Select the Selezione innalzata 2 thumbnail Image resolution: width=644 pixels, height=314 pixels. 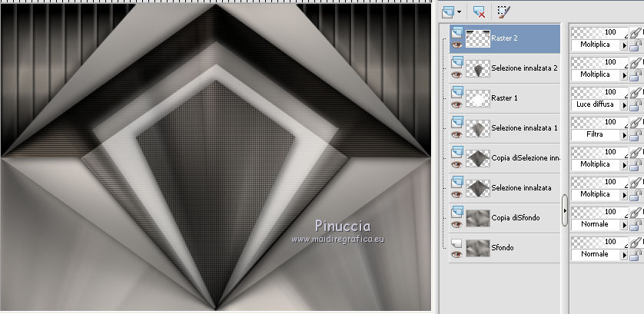click(x=478, y=68)
